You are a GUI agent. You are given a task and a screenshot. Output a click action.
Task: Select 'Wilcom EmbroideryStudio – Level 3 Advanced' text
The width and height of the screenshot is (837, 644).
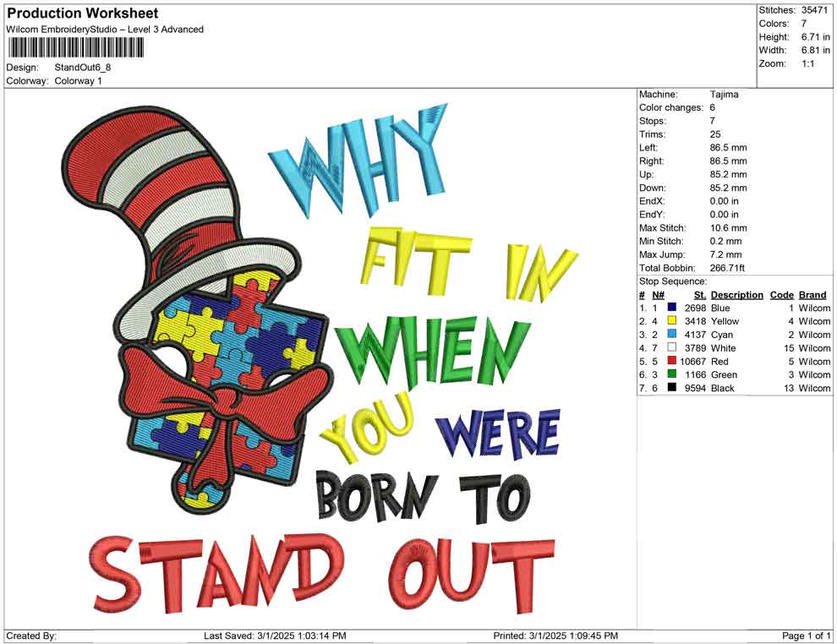tap(105, 30)
